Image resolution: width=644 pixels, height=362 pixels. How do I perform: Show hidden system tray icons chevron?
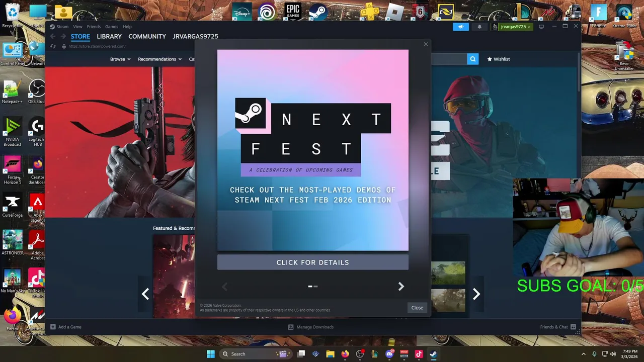coord(584,354)
